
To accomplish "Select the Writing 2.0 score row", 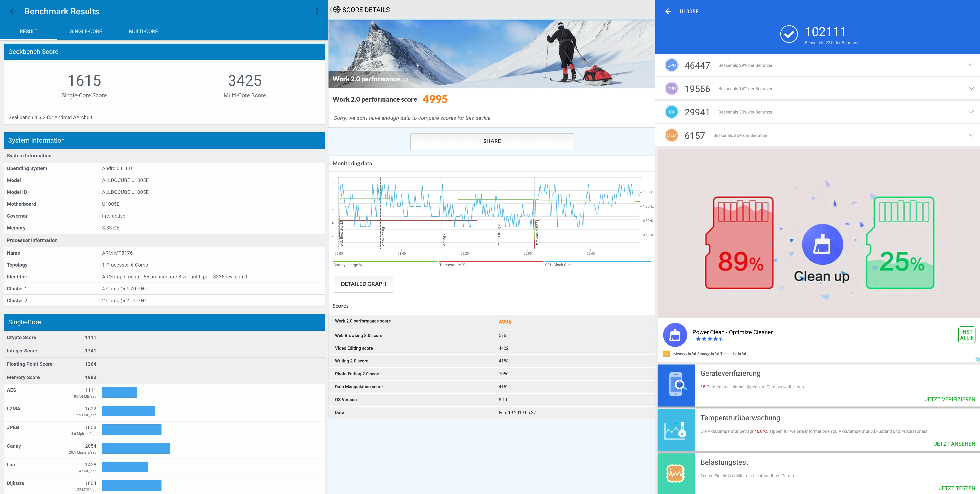I will [x=491, y=361].
